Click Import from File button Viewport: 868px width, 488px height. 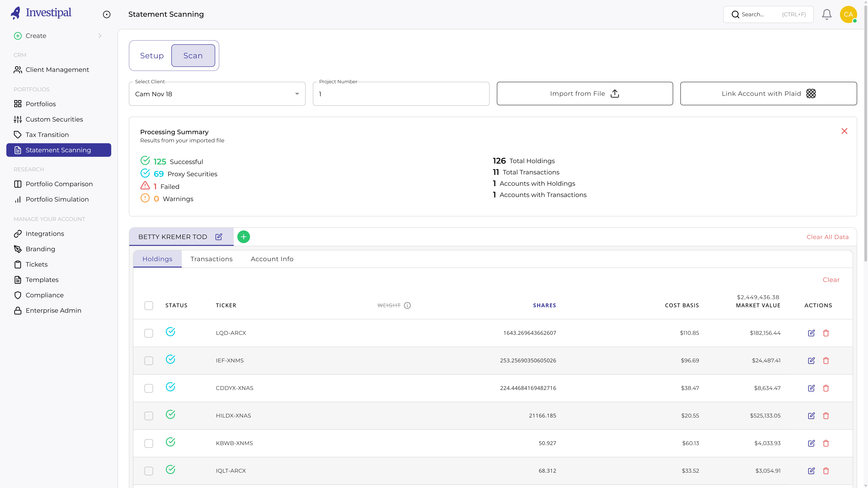coord(585,94)
